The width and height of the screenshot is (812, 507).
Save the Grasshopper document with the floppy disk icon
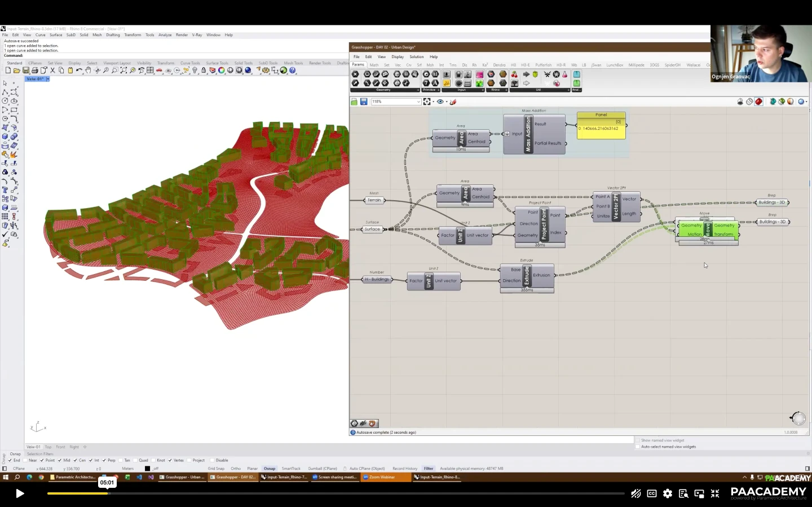[364, 102]
